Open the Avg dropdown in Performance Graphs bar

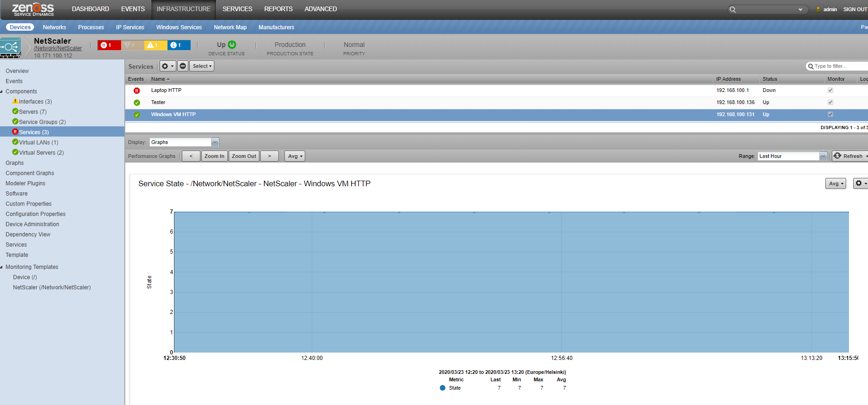pyautogui.click(x=295, y=156)
